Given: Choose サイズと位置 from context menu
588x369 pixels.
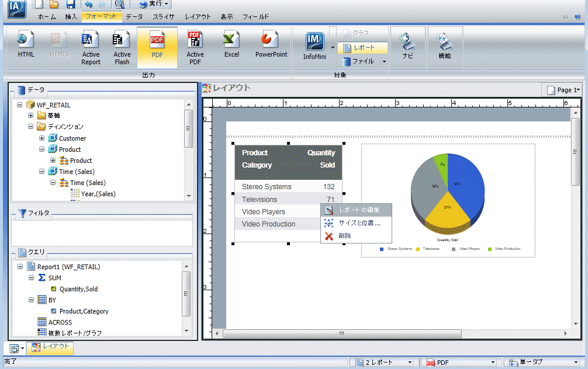Looking at the screenshot, I should coord(357,223).
